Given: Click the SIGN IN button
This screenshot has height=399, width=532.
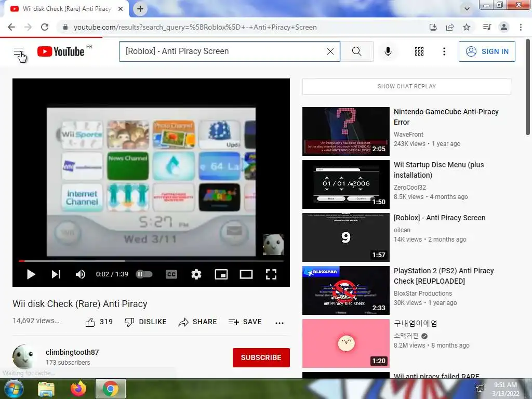Looking at the screenshot, I should (x=487, y=51).
